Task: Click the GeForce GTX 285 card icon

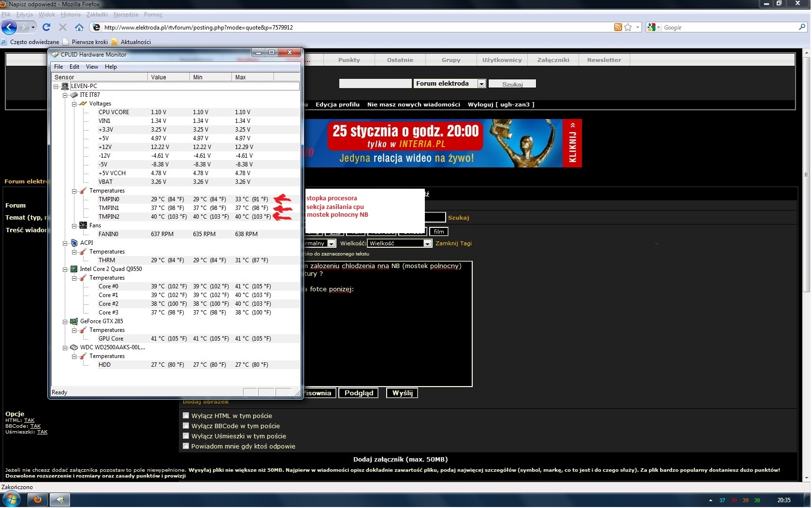Action: coord(74,321)
